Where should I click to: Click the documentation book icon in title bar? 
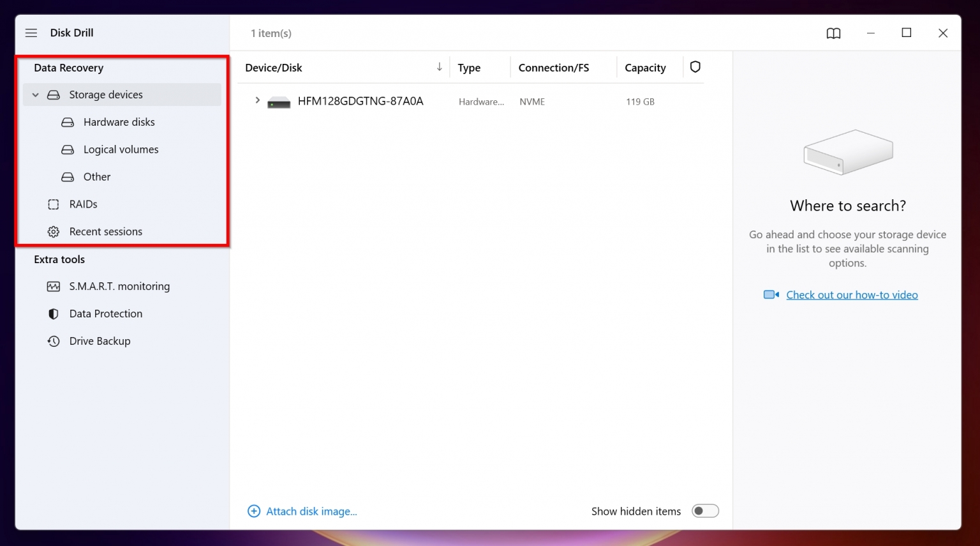(x=833, y=33)
